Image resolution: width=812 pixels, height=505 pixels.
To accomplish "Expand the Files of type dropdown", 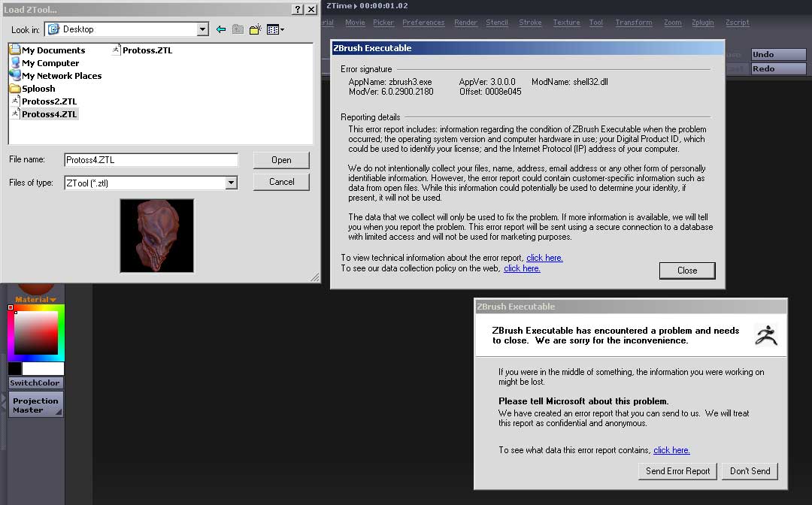I will [x=231, y=183].
